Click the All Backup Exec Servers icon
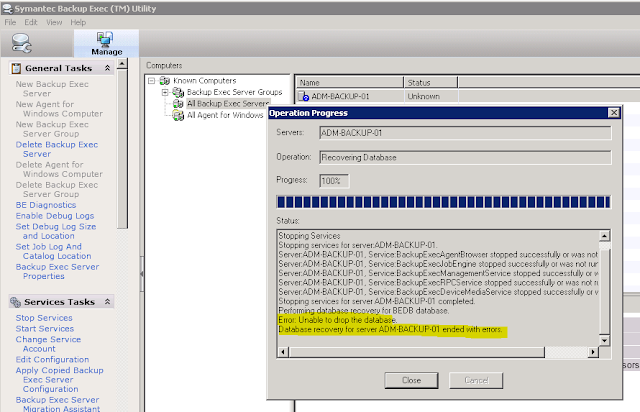The width and height of the screenshot is (640, 412). coord(178,104)
